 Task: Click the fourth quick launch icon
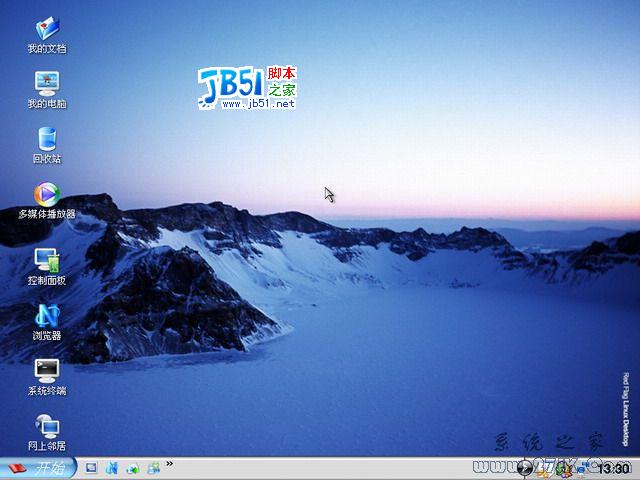point(153,468)
